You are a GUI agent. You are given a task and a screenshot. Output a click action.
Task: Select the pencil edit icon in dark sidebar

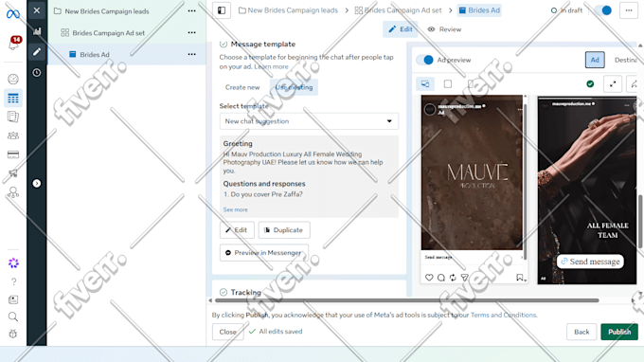[37, 52]
